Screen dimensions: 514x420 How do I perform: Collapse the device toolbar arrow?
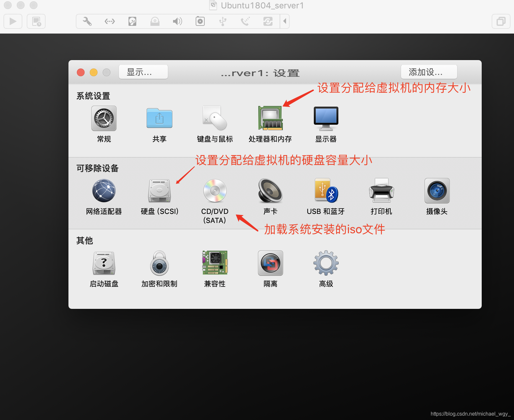coord(285,21)
